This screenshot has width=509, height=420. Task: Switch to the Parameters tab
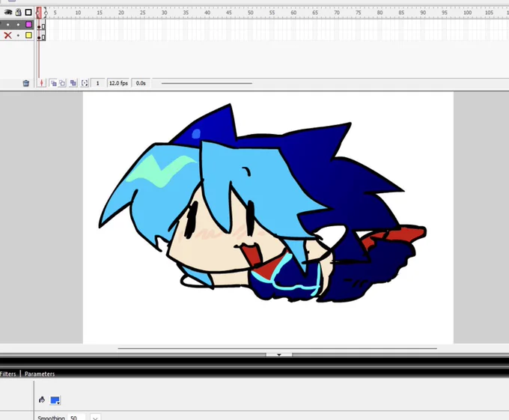tap(40, 374)
